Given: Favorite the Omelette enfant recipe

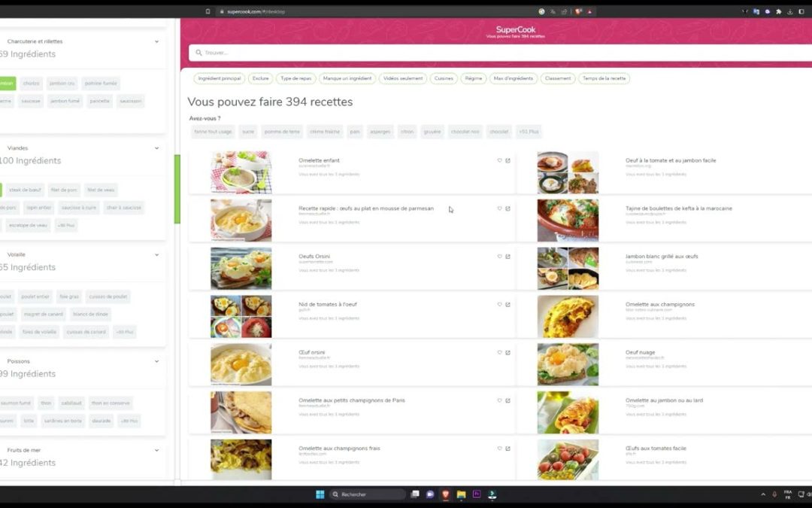Looking at the screenshot, I should (x=500, y=161).
